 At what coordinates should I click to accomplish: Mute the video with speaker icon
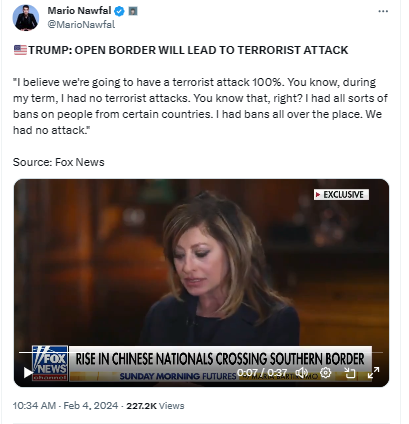pos(302,372)
